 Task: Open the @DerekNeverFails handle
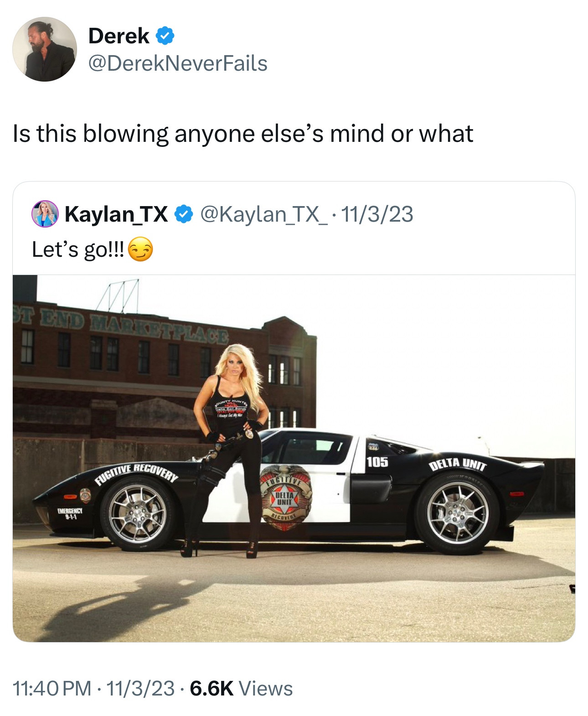coord(178,63)
